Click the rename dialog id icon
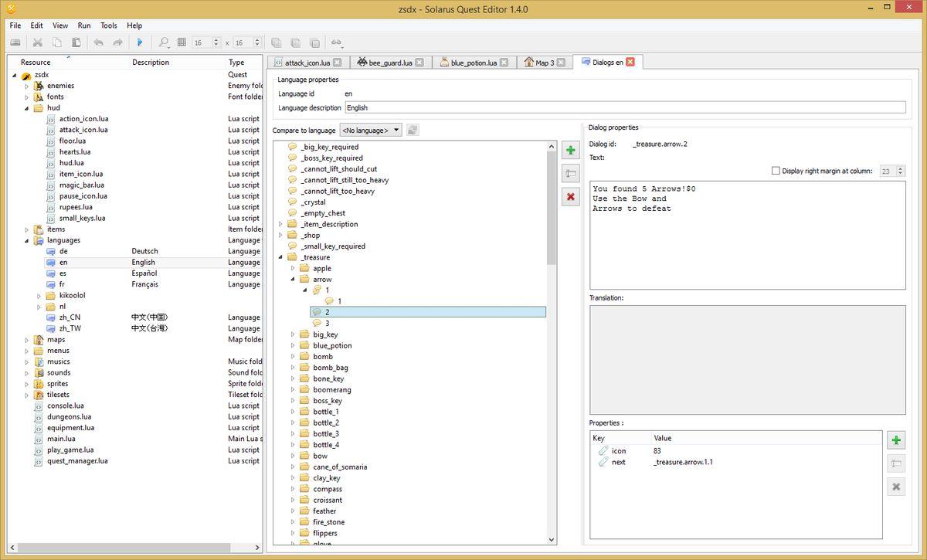 (570, 174)
